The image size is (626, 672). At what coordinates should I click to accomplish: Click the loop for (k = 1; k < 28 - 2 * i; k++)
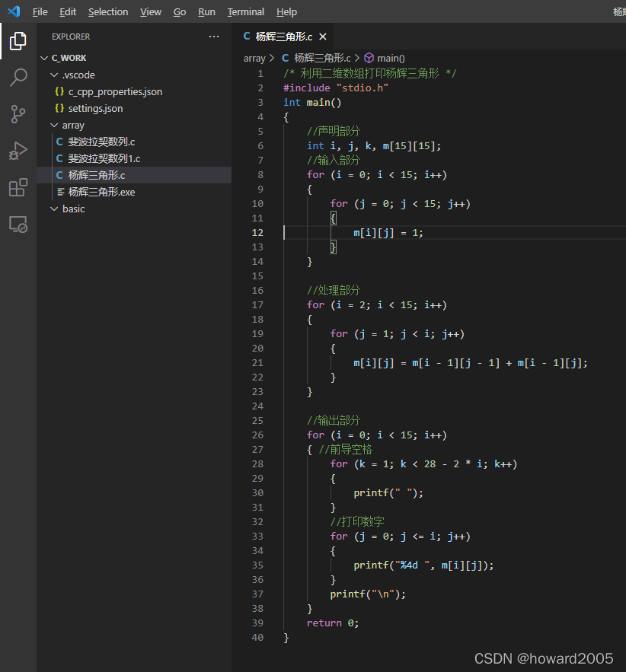tap(423, 464)
